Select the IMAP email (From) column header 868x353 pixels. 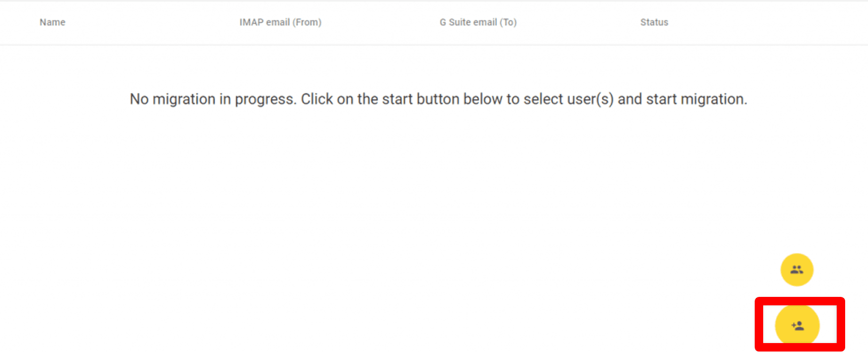tap(280, 22)
